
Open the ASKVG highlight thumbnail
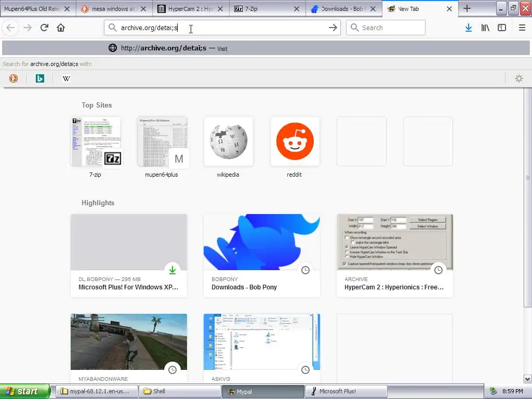click(262, 342)
